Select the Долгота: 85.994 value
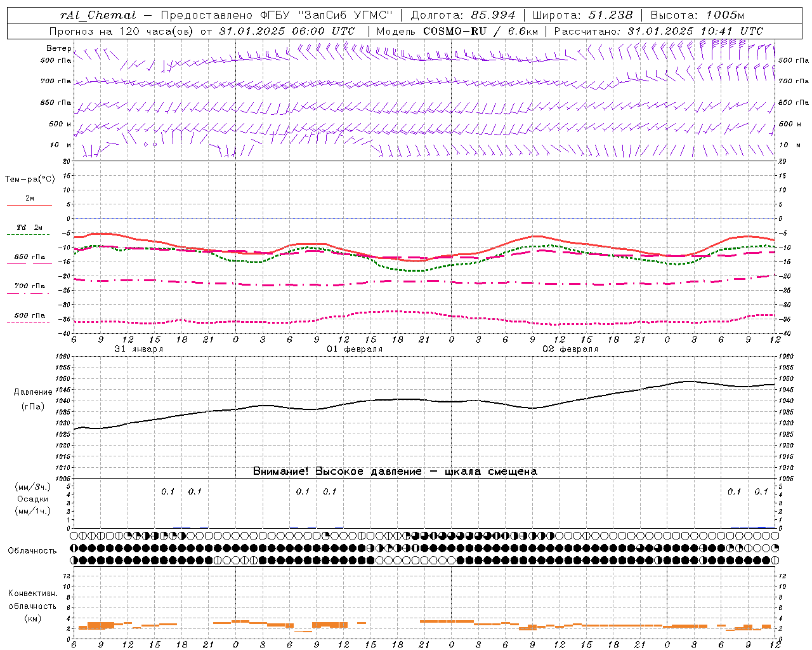 [x=463, y=15]
